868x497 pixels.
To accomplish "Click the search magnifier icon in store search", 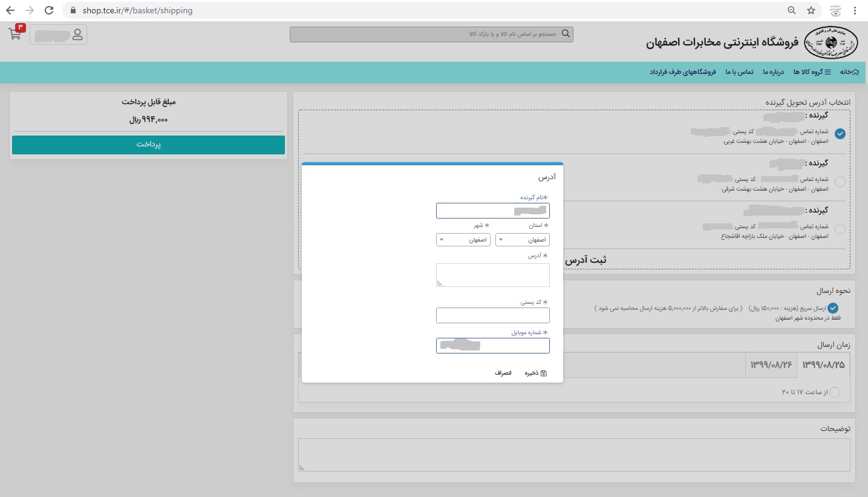I will click(566, 34).
